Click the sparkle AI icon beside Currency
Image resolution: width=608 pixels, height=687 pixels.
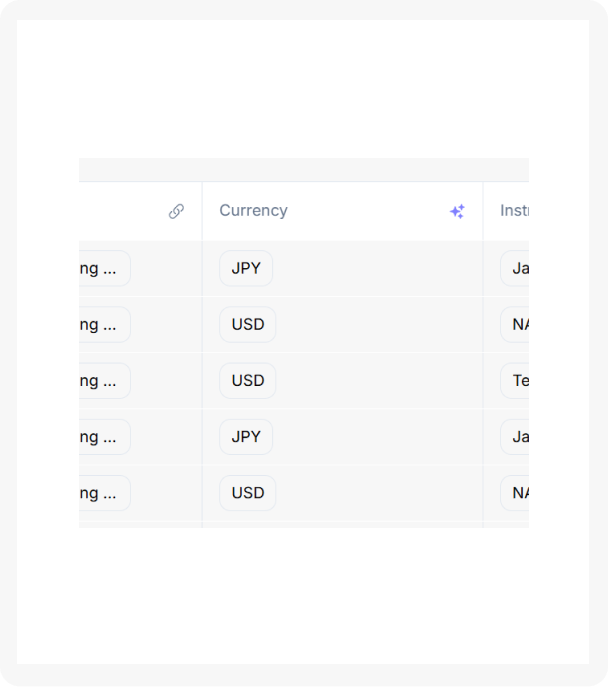pos(457,211)
